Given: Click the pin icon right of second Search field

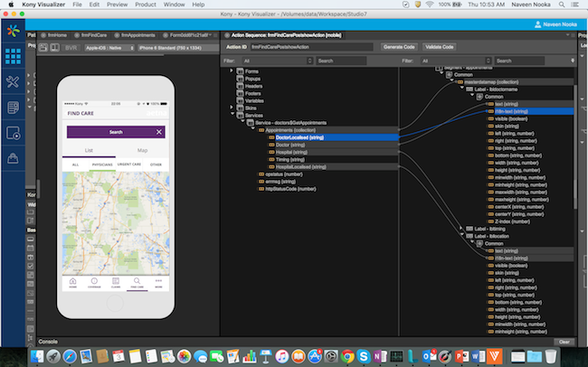Looking at the screenshot, I should [x=573, y=61].
